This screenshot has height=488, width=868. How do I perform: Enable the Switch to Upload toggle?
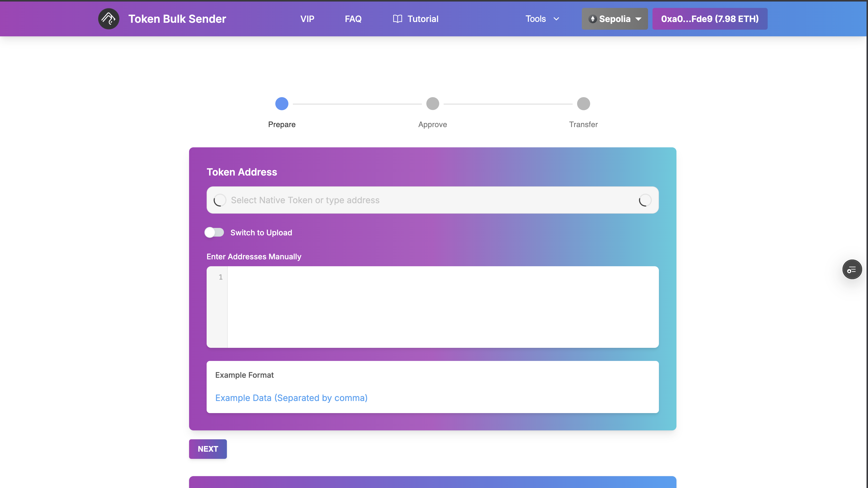[x=214, y=232]
